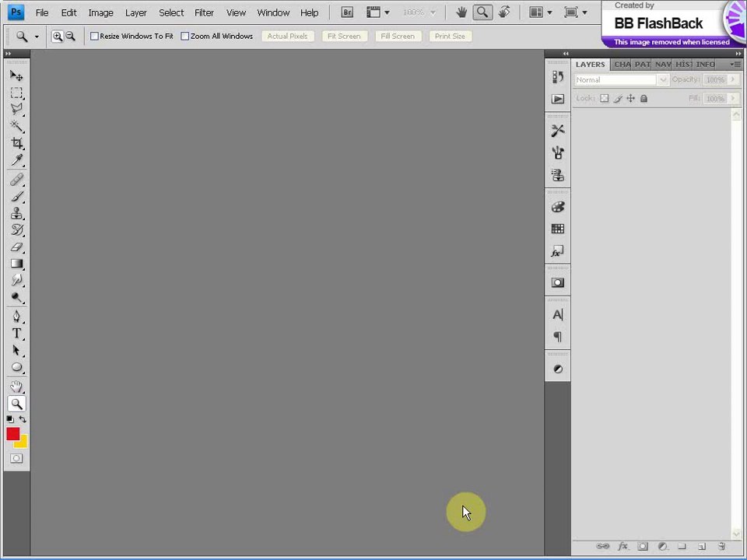
Task: Open the Window menu
Action: (x=273, y=13)
